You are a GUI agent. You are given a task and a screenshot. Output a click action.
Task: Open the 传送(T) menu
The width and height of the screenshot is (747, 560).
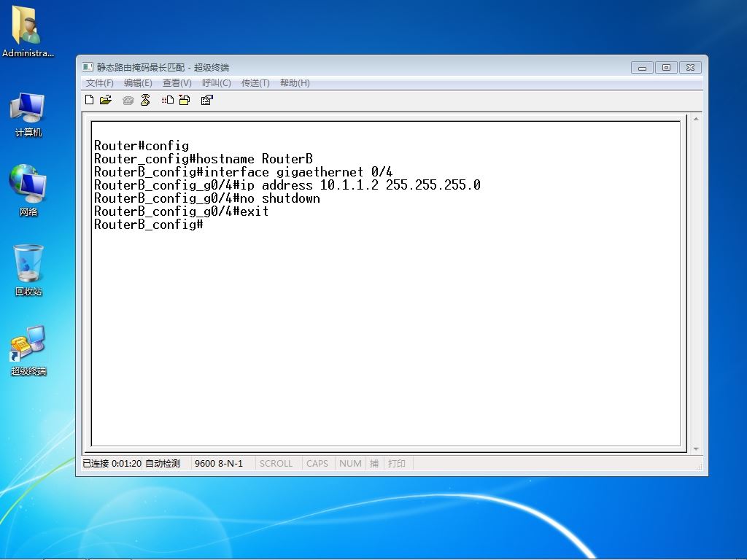[255, 83]
